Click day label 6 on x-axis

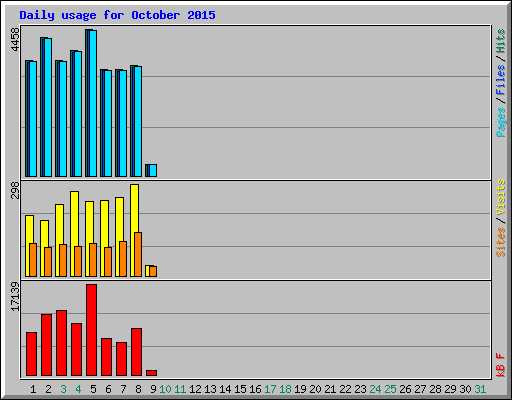[x=108, y=389]
